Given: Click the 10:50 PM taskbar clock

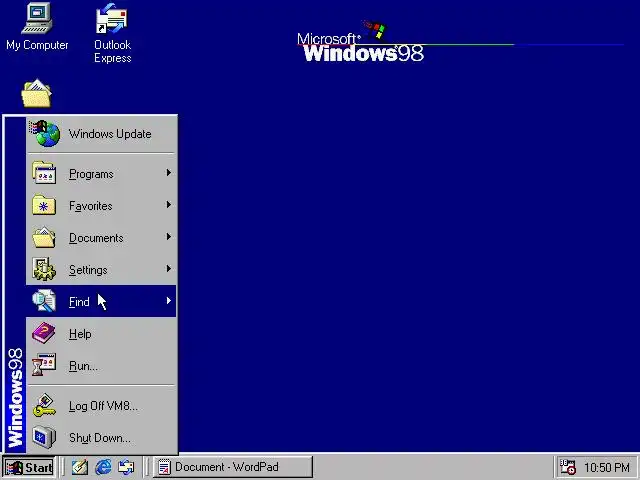Looking at the screenshot, I should click(607, 467).
